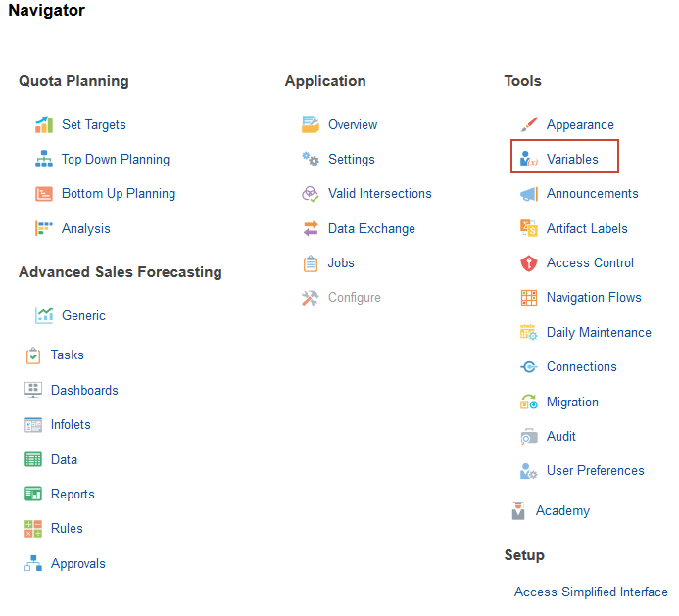
Task: Click the Announcements megaphone icon
Action: pyautogui.click(x=529, y=194)
